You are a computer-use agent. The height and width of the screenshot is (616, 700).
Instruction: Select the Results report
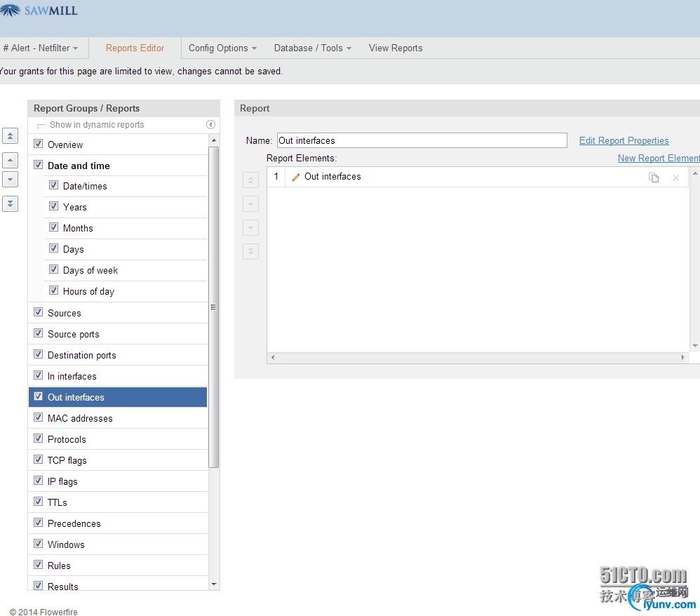pos(118,584)
